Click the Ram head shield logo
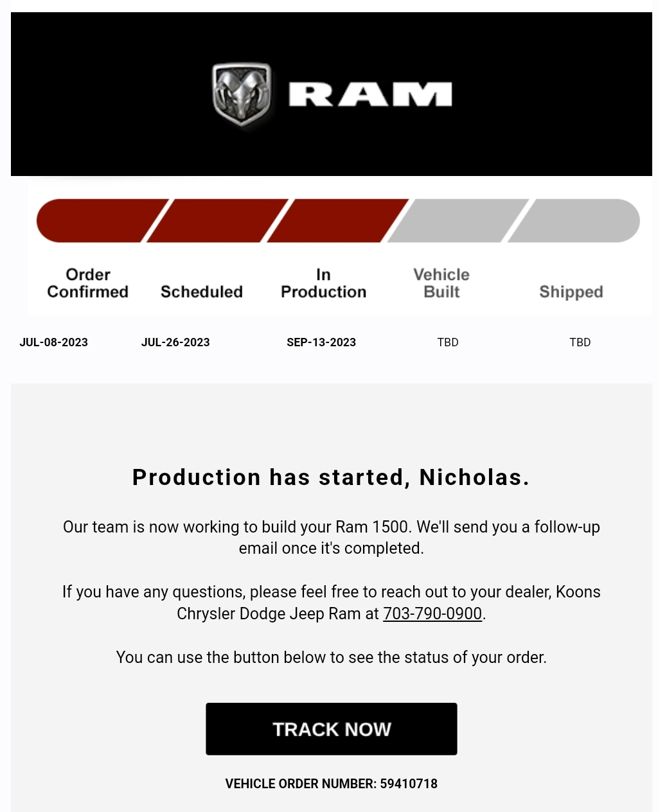Viewport: 658px width, 812px height. pos(242,94)
